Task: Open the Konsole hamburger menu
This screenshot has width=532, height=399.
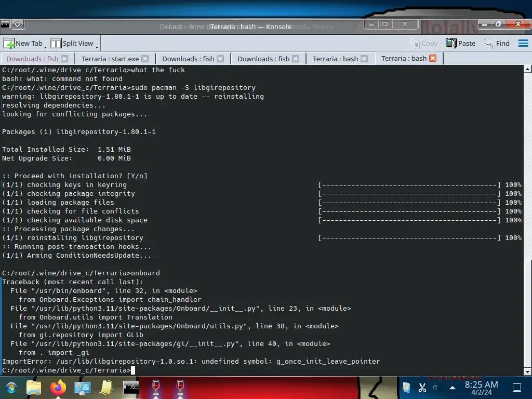Action: pyautogui.click(x=523, y=44)
